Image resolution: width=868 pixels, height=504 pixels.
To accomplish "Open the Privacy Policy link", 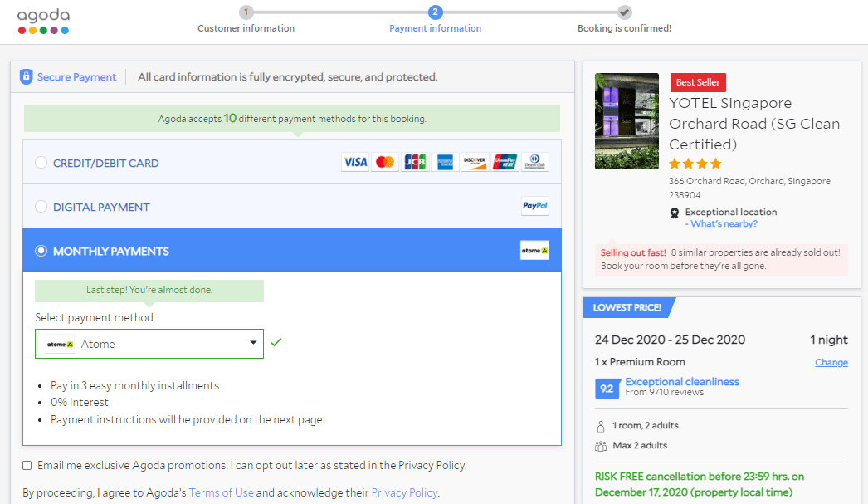I will point(404,492).
